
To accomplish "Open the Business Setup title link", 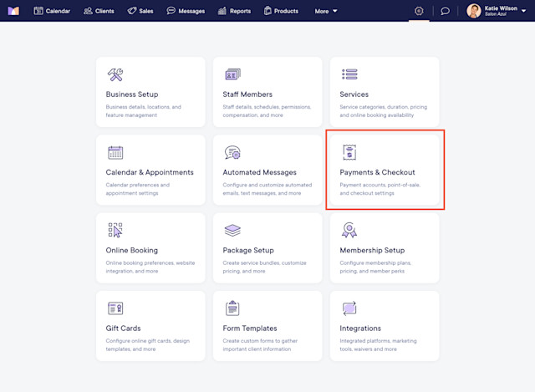I will 132,94.
